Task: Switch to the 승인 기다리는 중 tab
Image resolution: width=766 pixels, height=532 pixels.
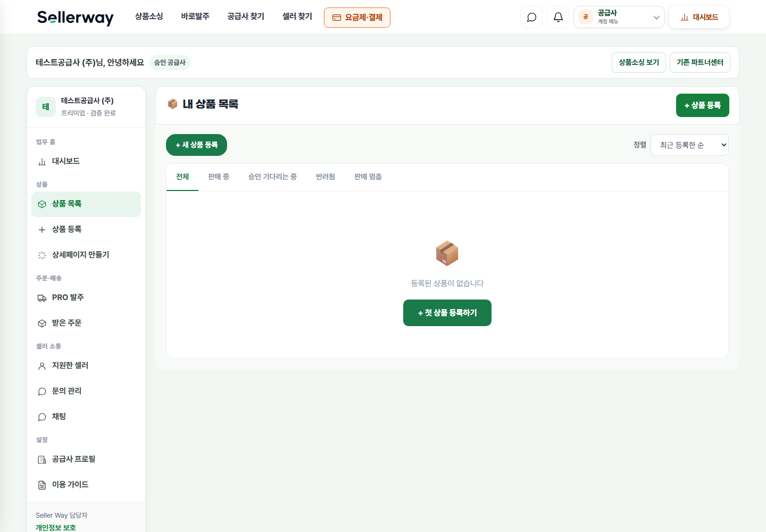Action: click(272, 177)
